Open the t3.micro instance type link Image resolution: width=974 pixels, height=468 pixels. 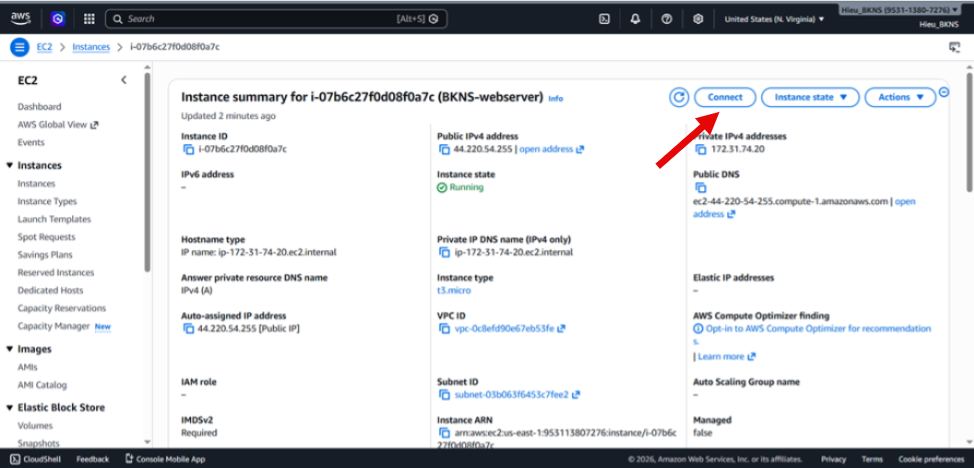pos(453,290)
